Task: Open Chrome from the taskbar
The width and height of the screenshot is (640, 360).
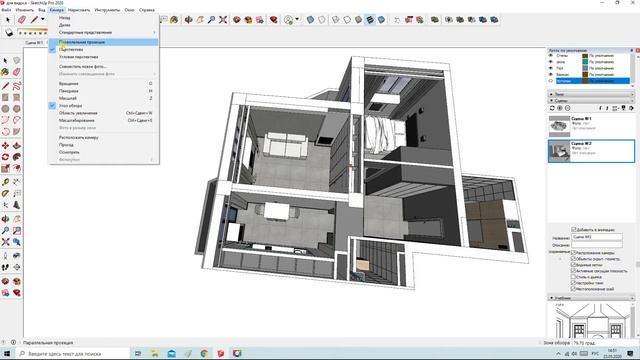Action: (204, 353)
